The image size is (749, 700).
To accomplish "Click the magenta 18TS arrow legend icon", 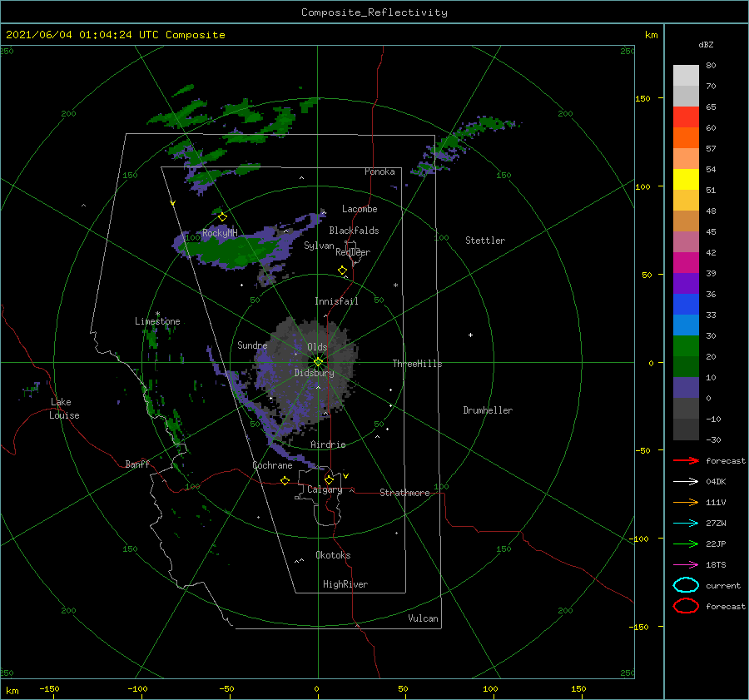I will [686, 565].
